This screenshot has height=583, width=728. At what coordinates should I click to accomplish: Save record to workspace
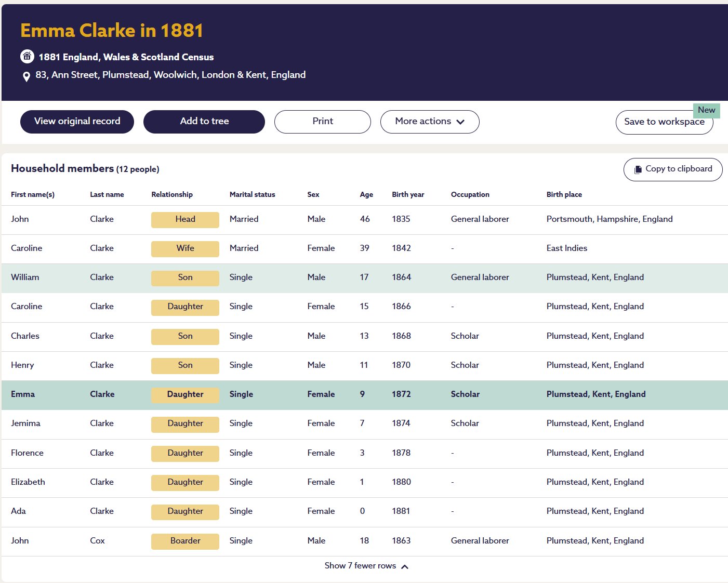click(x=664, y=122)
